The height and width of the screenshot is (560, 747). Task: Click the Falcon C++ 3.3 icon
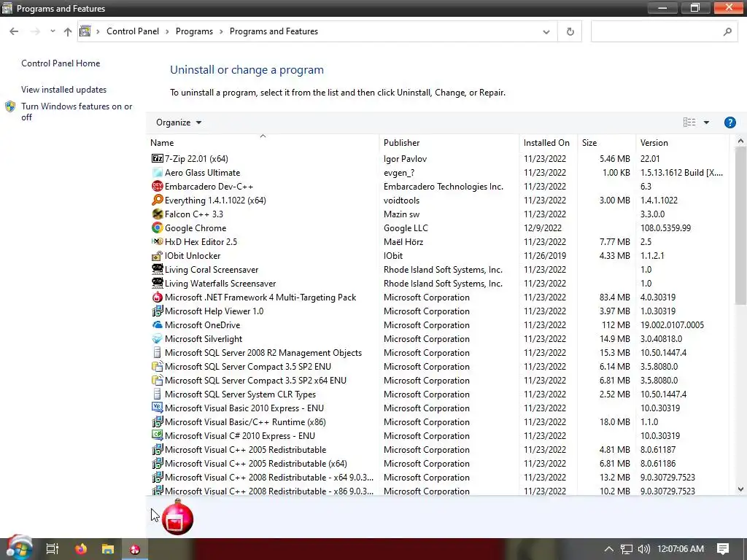[158, 214]
